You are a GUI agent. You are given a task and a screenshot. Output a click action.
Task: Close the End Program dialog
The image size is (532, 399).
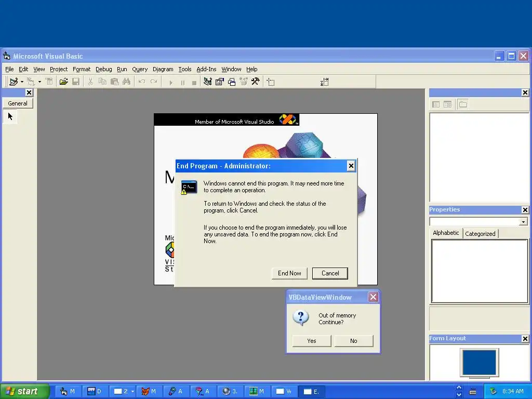pyautogui.click(x=351, y=166)
